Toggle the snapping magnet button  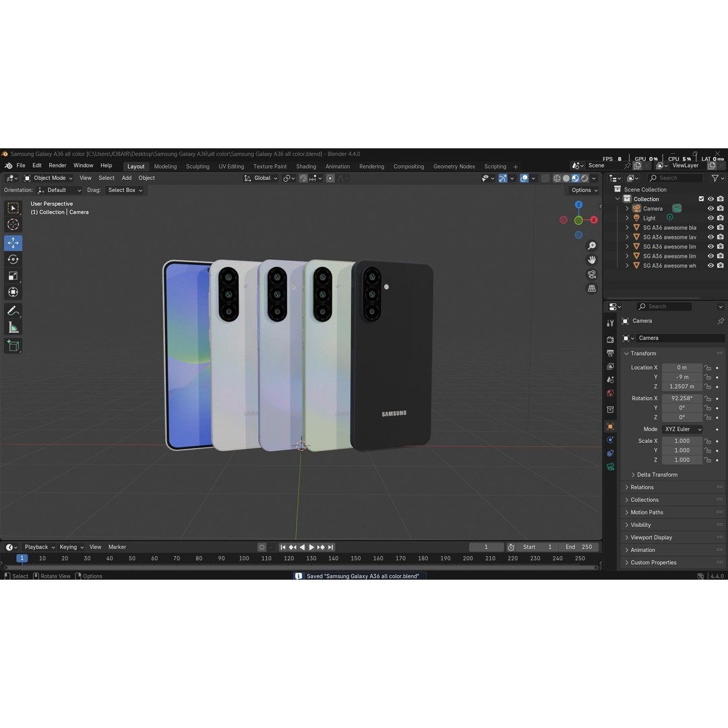303,178
